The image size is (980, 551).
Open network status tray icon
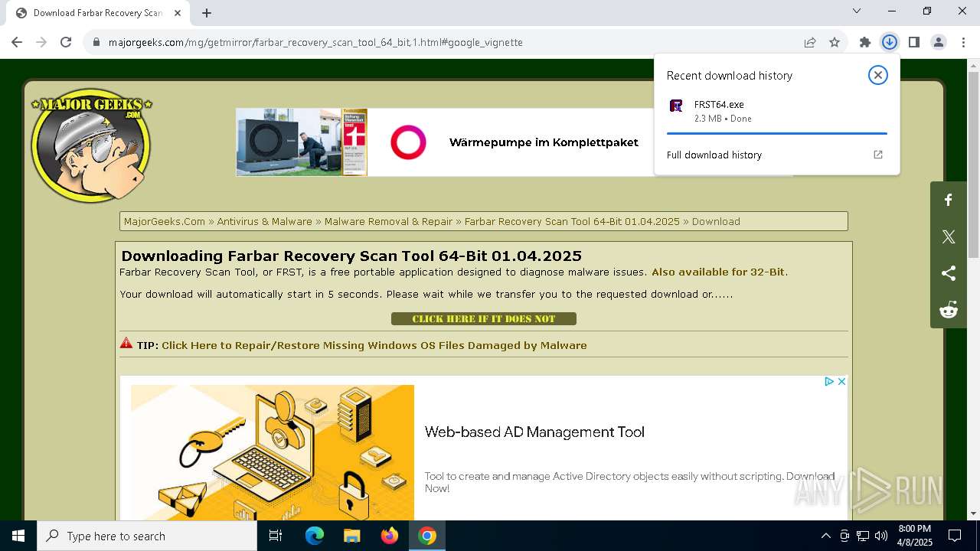click(x=863, y=536)
